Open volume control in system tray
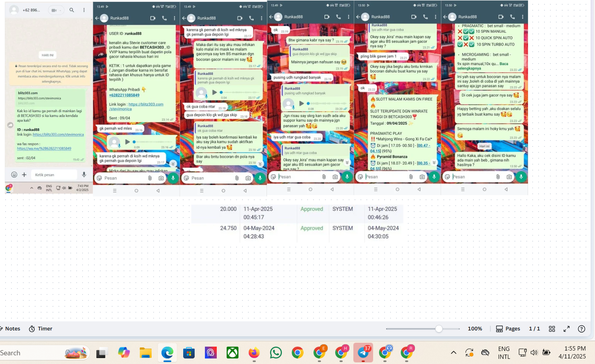This screenshot has width=595, height=364. point(534,353)
